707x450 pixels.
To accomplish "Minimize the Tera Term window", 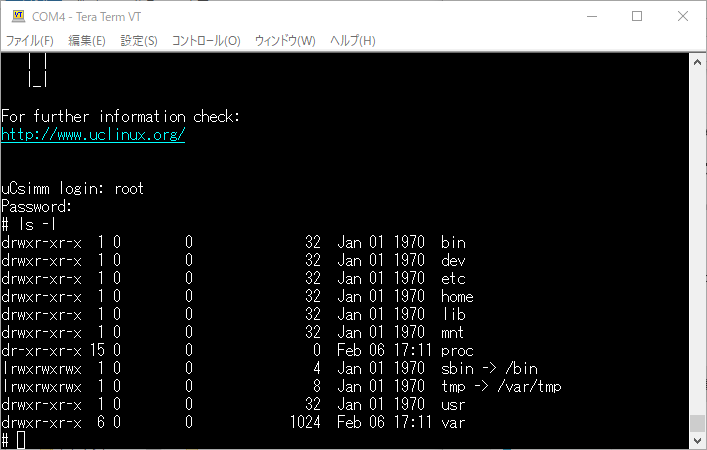I will pos(591,16).
